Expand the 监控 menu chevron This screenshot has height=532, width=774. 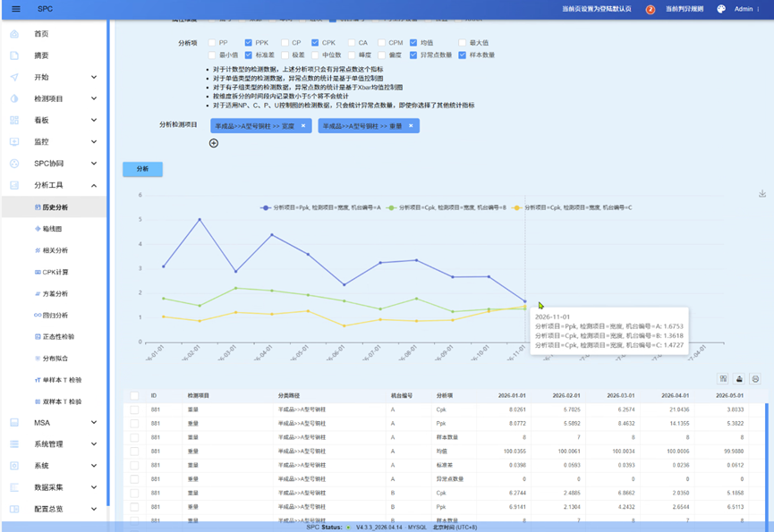(x=94, y=142)
